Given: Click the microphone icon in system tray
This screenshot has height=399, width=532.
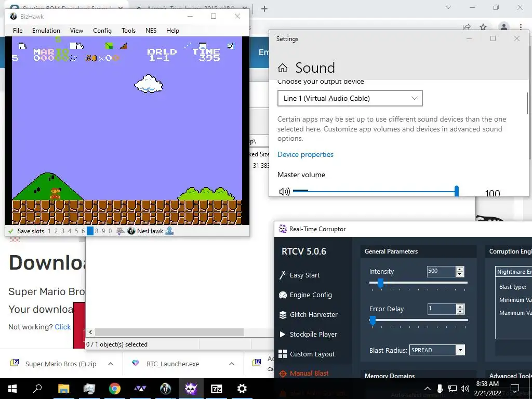Looking at the screenshot, I should pyautogui.click(x=440, y=389).
